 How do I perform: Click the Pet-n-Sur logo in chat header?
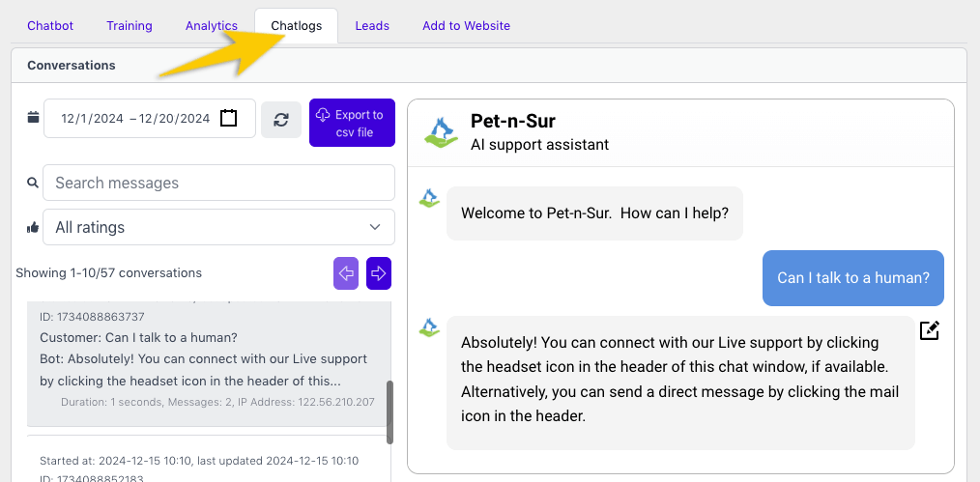[x=442, y=132]
